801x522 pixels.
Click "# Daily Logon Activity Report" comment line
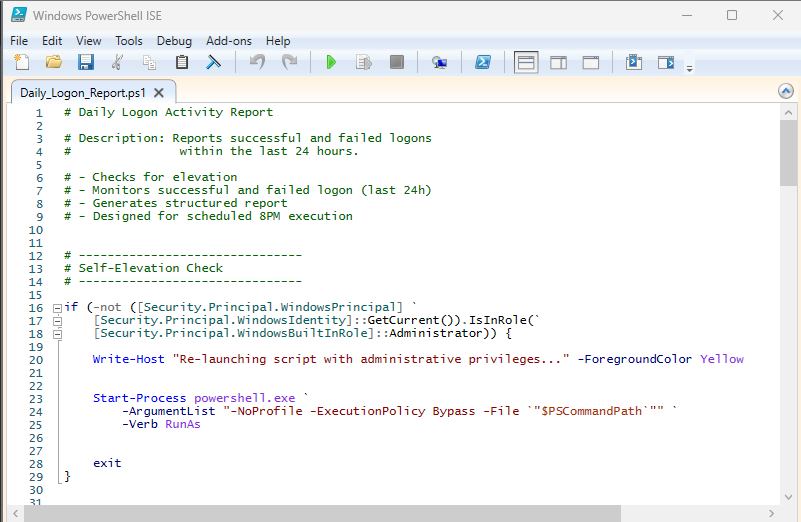pos(169,112)
